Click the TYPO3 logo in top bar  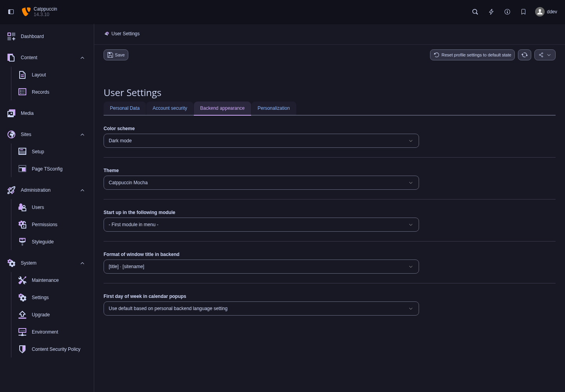click(x=26, y=12)
